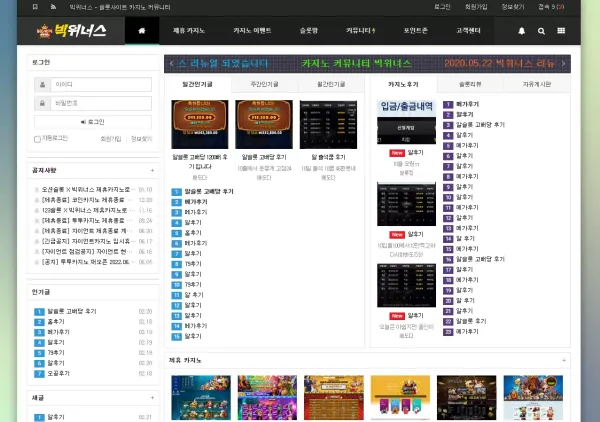
Task: Click 접속 counter in the top bar
Action: 551,7
